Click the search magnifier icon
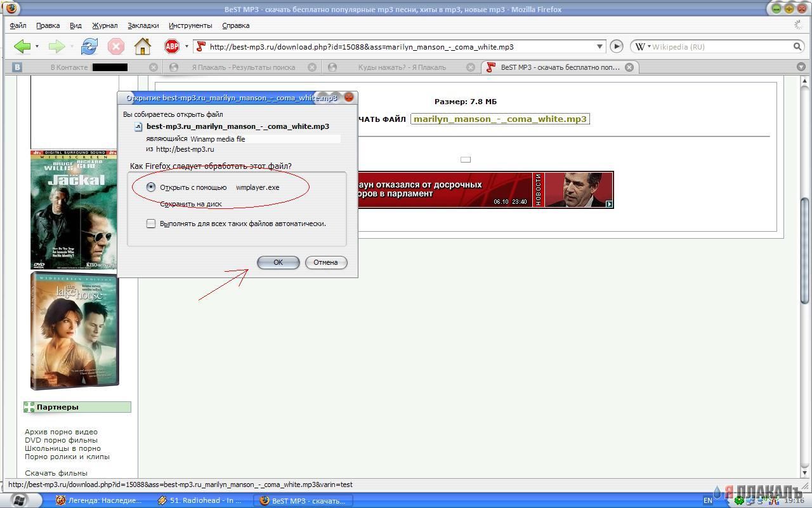 797,46
